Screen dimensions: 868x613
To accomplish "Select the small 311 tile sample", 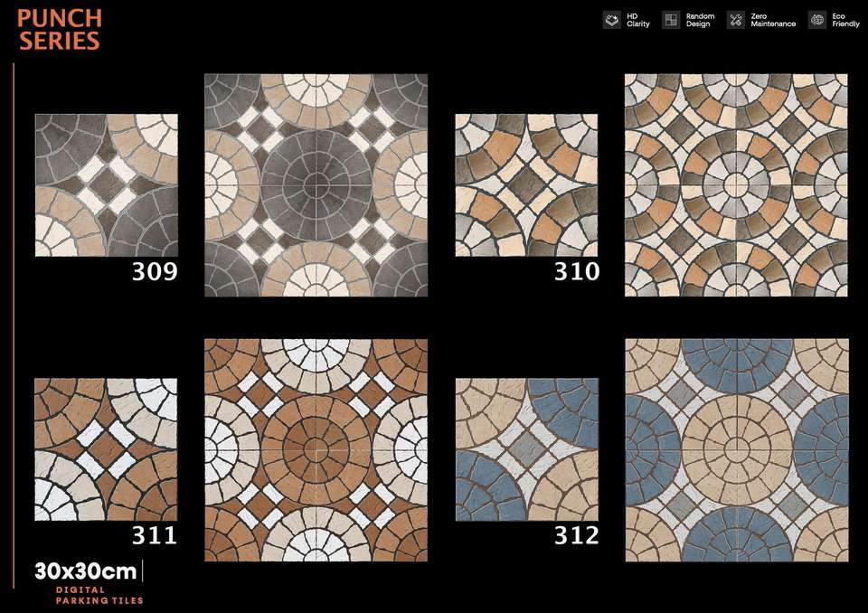I will point(106,449).
